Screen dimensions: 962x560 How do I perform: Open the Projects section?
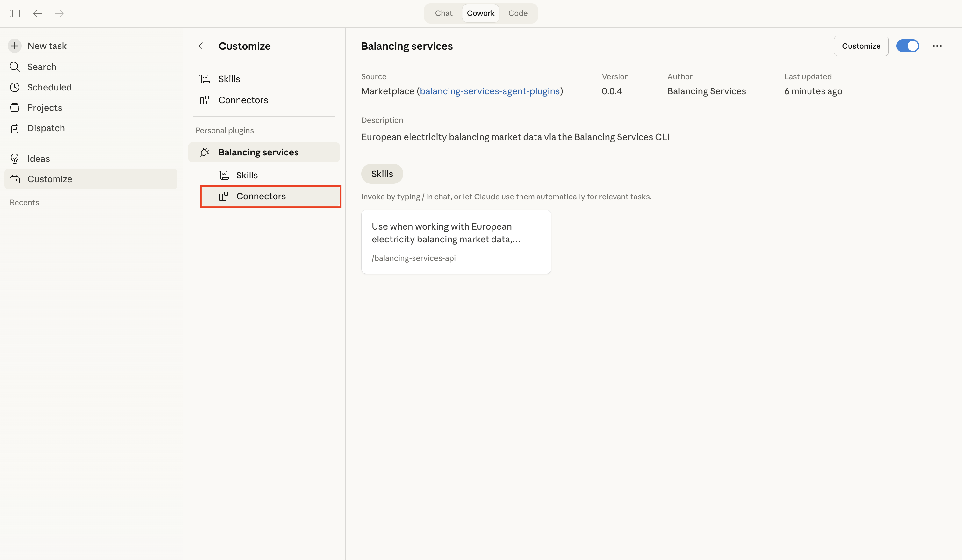45,108
